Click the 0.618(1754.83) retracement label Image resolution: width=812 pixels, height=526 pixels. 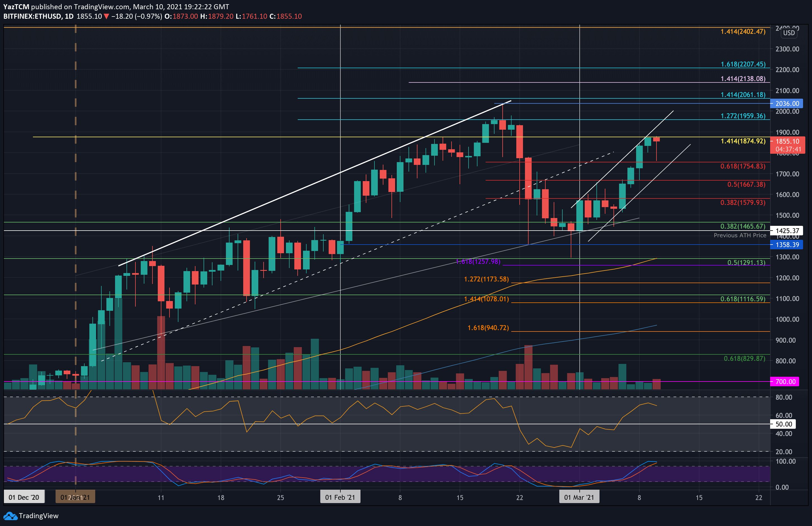pyautogui.click(x=743, y=166)
